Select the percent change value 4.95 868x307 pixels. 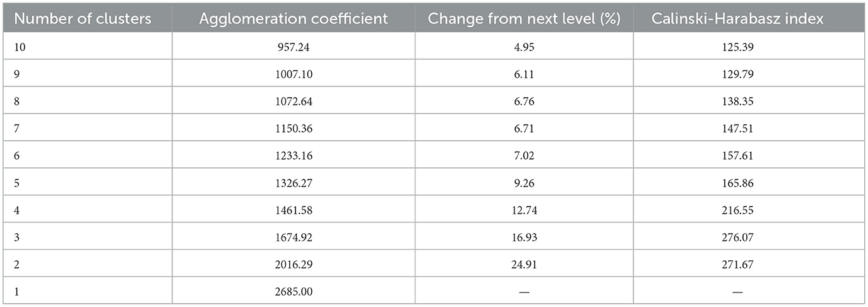[524, 47]
